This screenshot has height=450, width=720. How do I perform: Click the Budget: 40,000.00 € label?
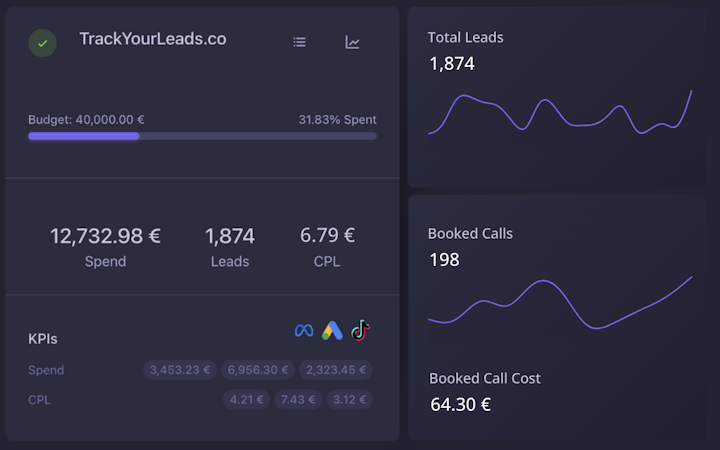coord(86,120)
